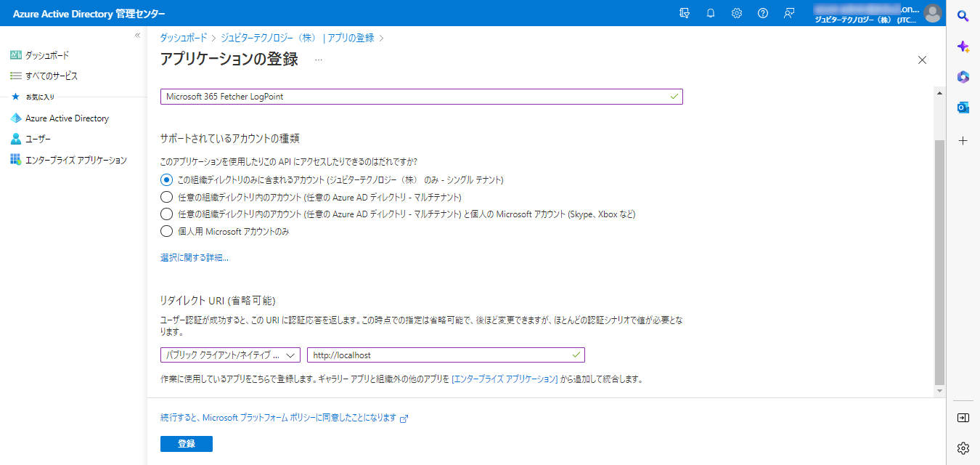Open the Cloud Shell portal icon
The height and width of the screenshot is (465, 980).
coord(684,13)
